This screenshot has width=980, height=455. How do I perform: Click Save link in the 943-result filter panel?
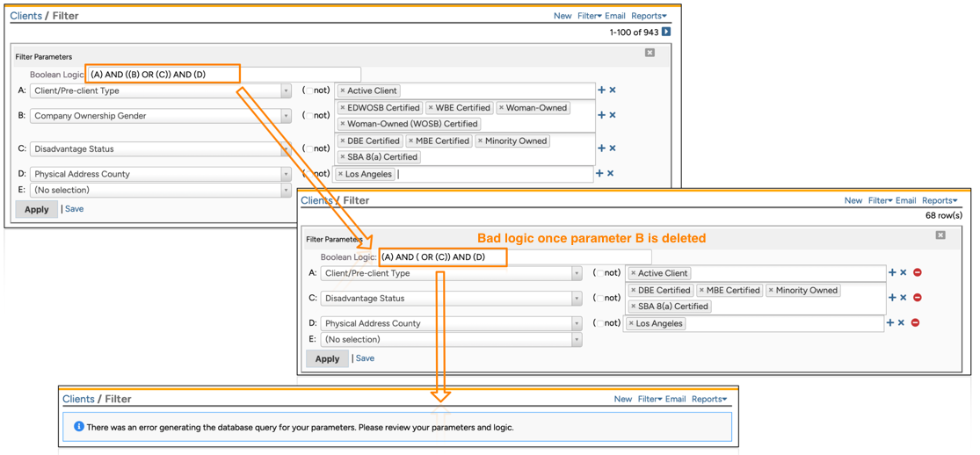click(x=75, y=209)
